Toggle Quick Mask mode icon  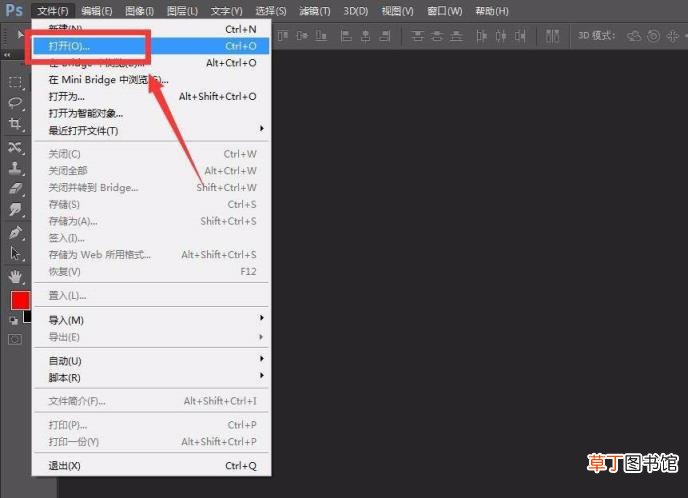(15, 340)
